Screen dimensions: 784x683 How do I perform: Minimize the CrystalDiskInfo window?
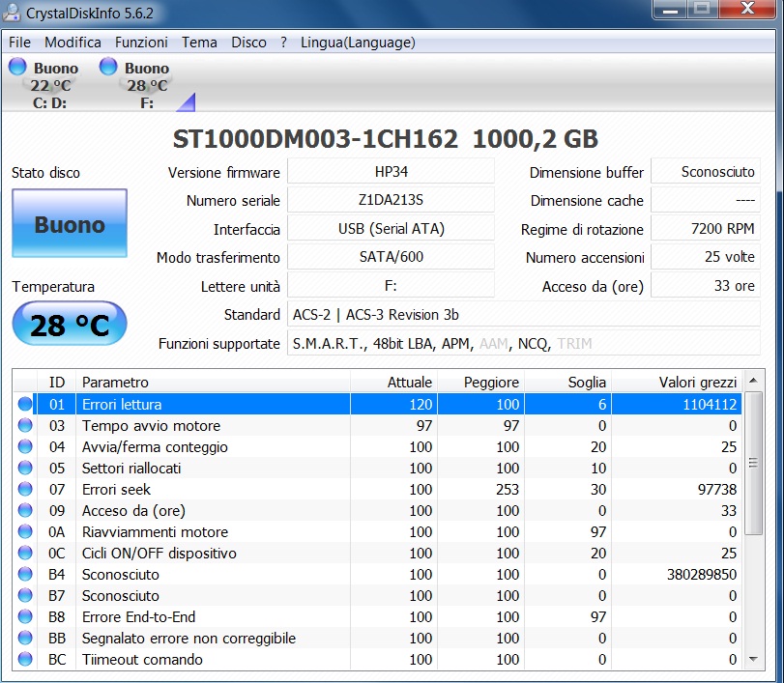[671, 9]
